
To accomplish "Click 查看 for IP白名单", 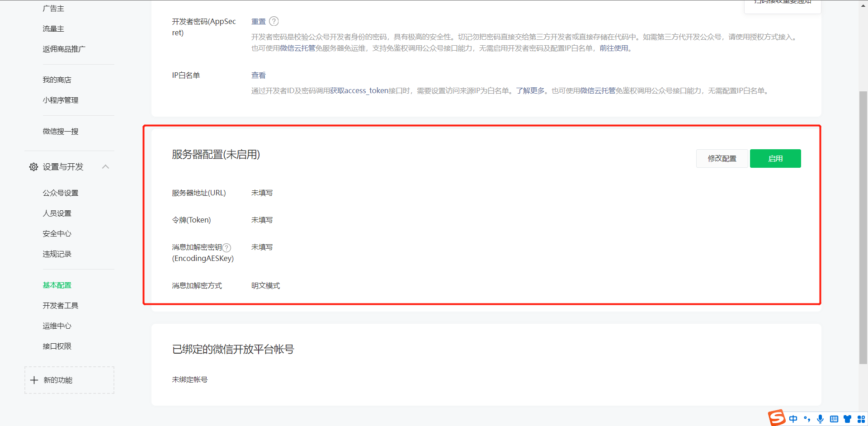I will (x=259, y=76).
